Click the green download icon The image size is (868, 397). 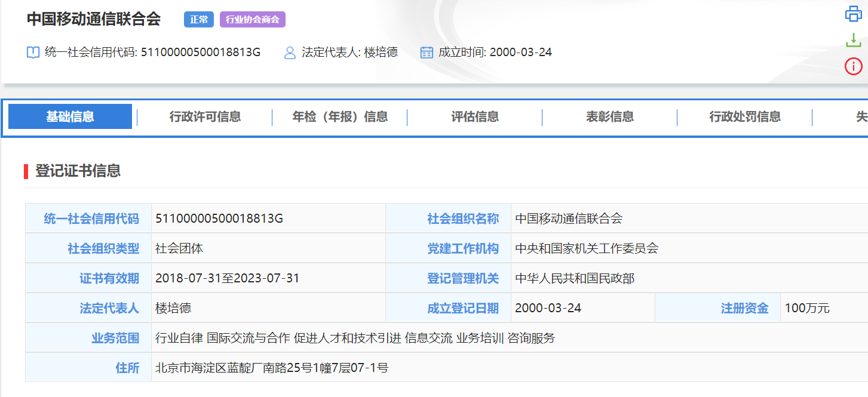tap(854, 40)
